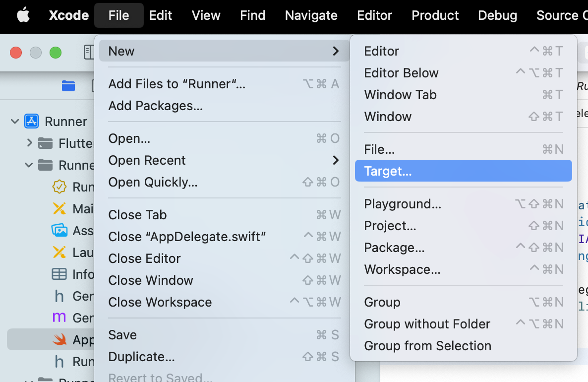Image resolution: width=588 pixels, height=382 pixels.
Task: Select the Main storyboard file icon
Action: 60,208
